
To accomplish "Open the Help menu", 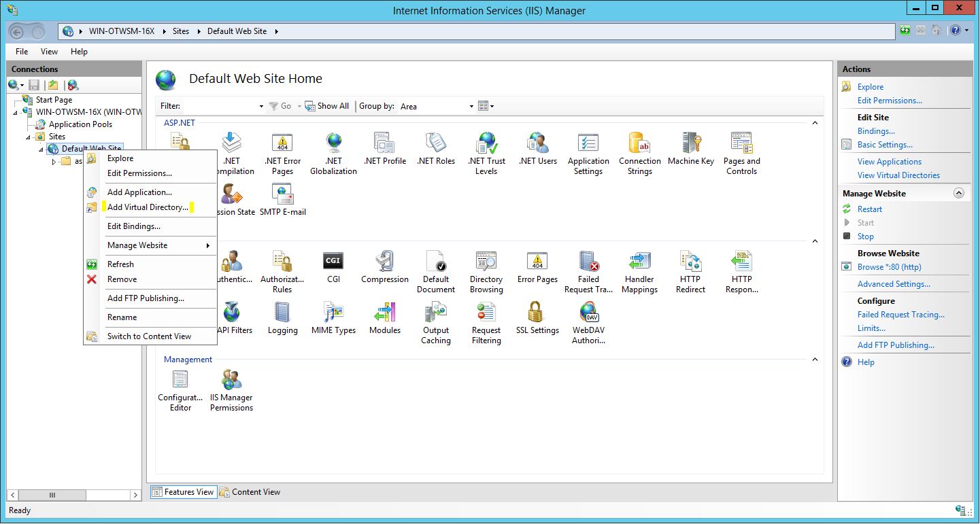I will point(79,52).
